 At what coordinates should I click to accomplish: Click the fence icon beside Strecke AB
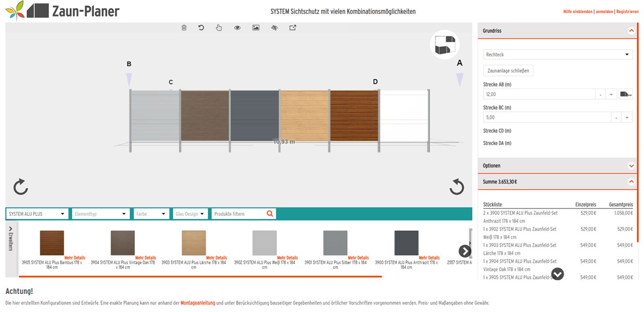(626, 94)
